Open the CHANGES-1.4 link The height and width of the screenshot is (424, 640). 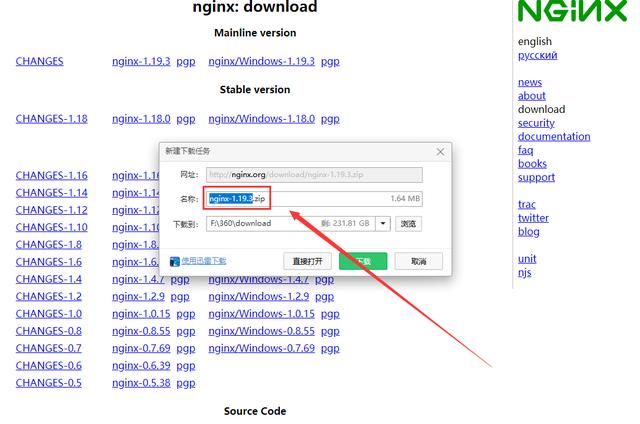[49, 279]
